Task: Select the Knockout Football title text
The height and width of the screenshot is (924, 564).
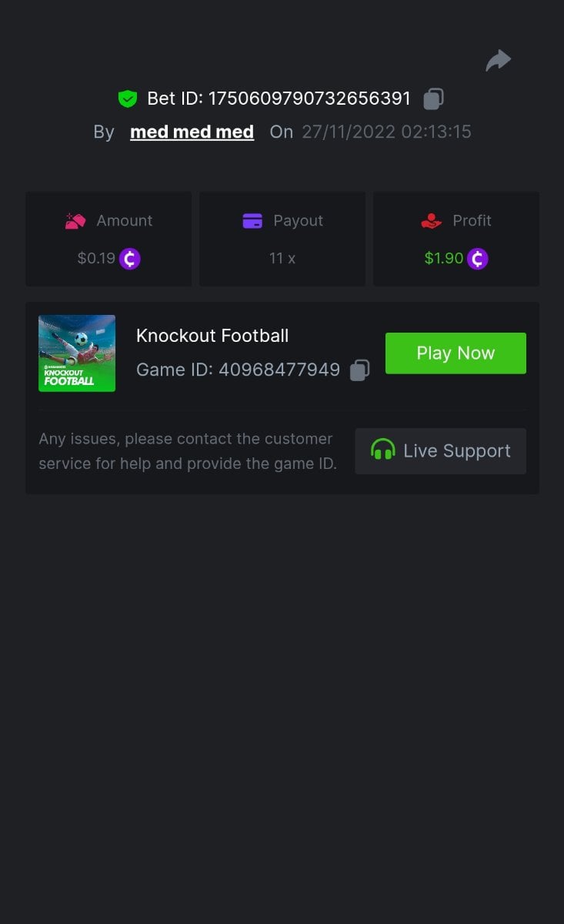Action: [x=212, y=336]
